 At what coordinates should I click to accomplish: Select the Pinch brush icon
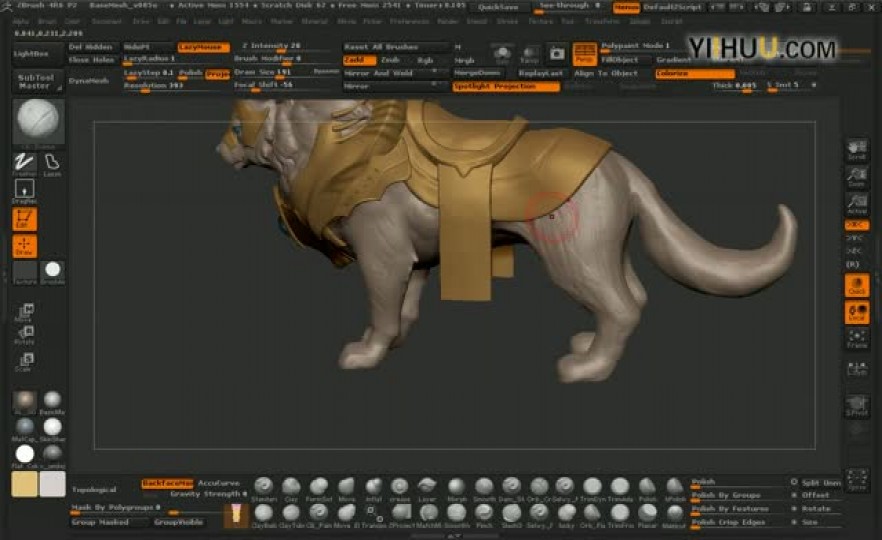(x=484, y=515)
